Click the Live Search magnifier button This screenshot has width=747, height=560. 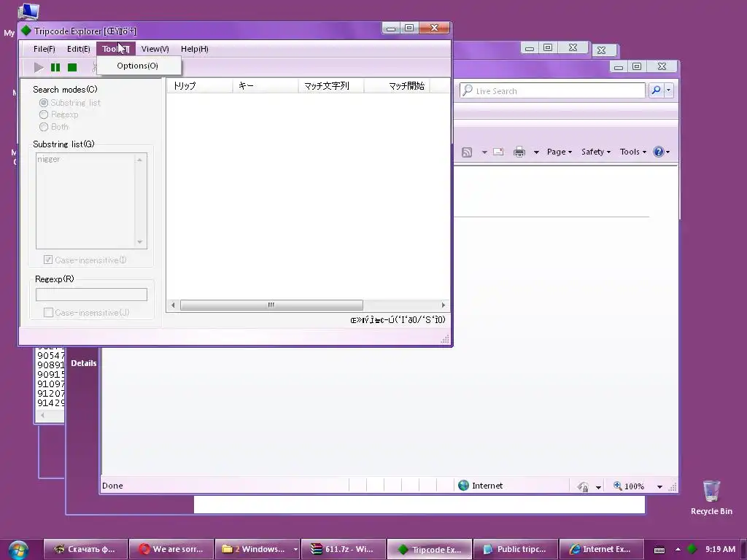point(656,90)
